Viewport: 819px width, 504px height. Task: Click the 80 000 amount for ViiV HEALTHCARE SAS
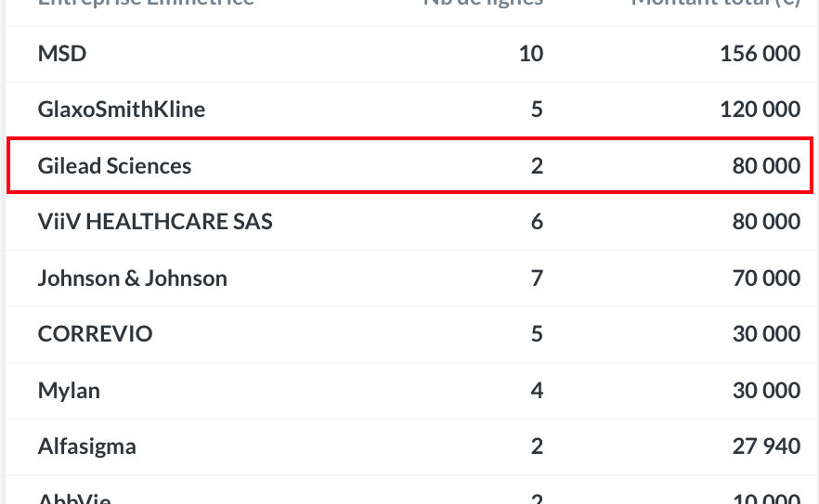click(x=766, y=222)
